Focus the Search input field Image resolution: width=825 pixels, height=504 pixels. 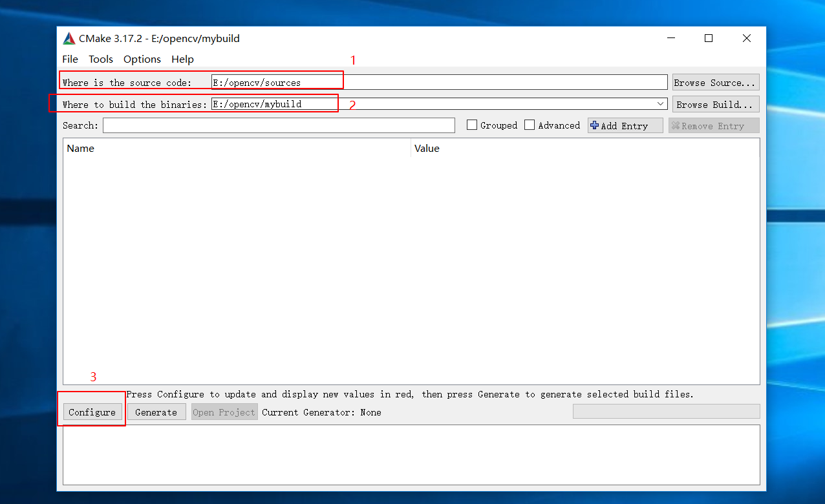tap(279, 125)
